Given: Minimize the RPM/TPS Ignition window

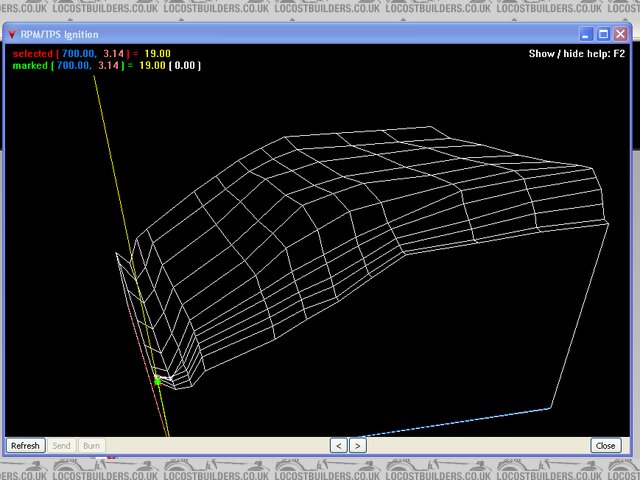Looking at the screenshot, I should (587, 34).
